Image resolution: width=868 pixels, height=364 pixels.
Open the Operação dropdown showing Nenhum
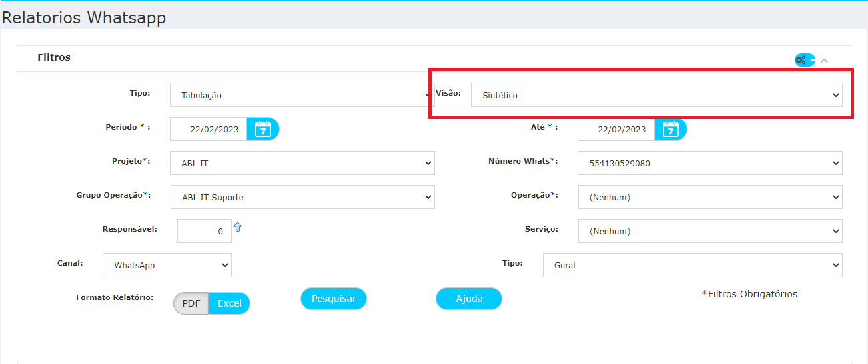[710, 197]
